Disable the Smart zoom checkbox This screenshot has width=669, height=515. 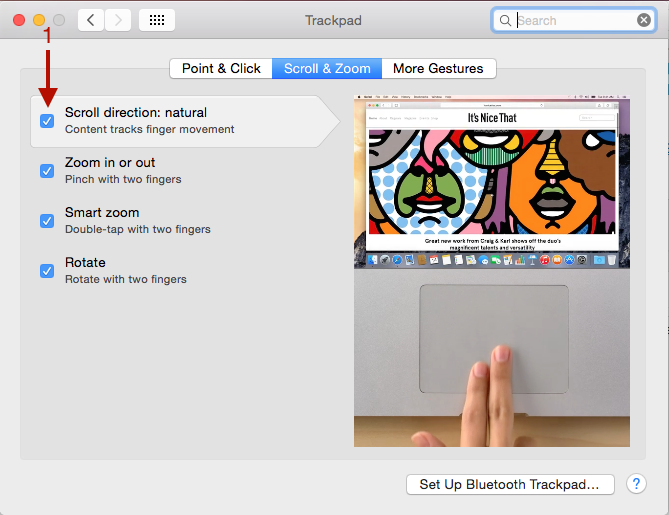[47, 221]
